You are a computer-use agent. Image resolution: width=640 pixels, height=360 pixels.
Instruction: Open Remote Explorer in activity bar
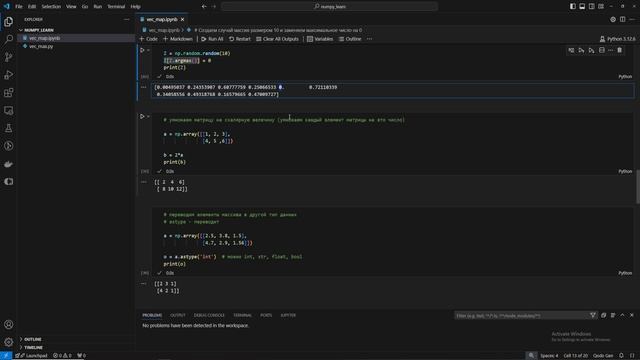pyautogui.click(x=9, y=110)
